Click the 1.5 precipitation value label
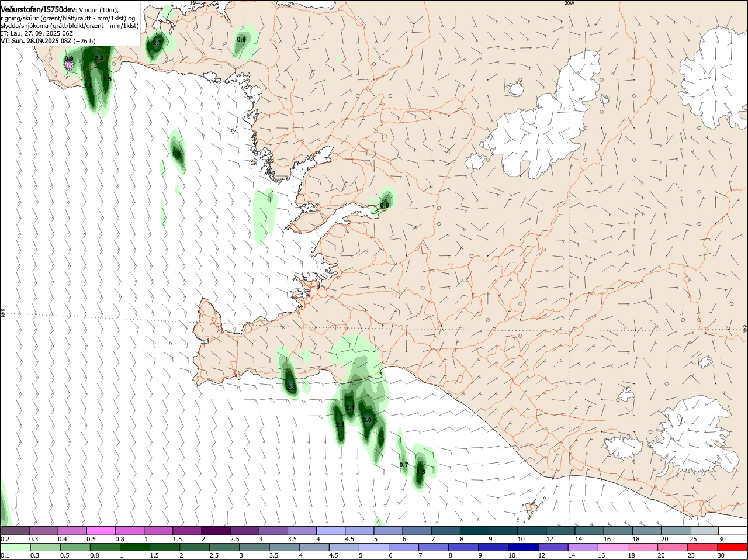 (107, 79)
